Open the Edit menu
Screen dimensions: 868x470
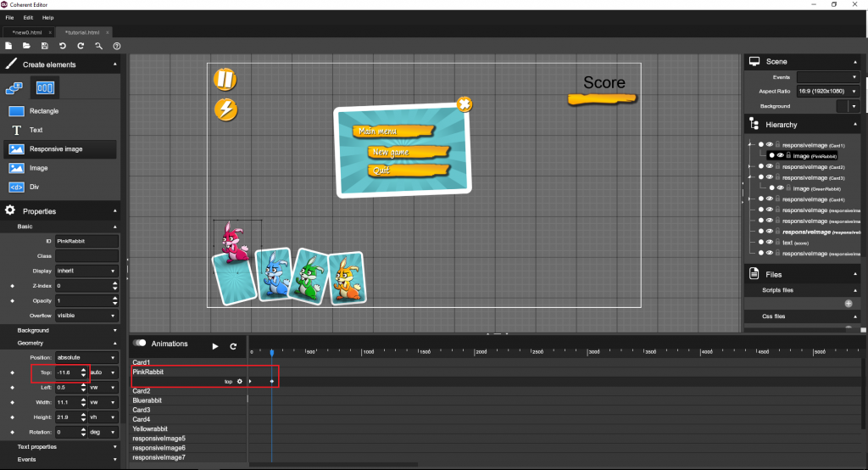coord(29,17)
